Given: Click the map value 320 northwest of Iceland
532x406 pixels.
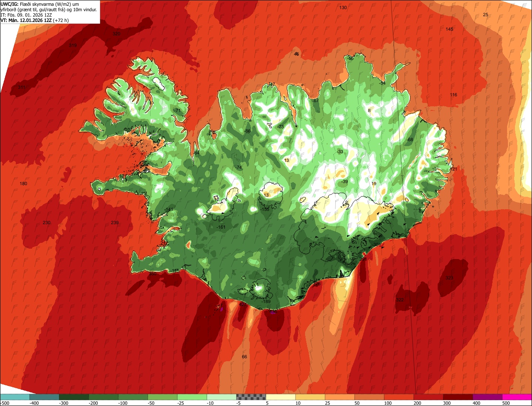Looking at the screenshot, I should click(x=116, y=34).
